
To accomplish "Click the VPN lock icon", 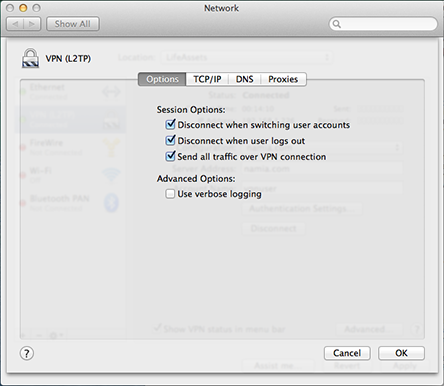I will click(30, 58).
